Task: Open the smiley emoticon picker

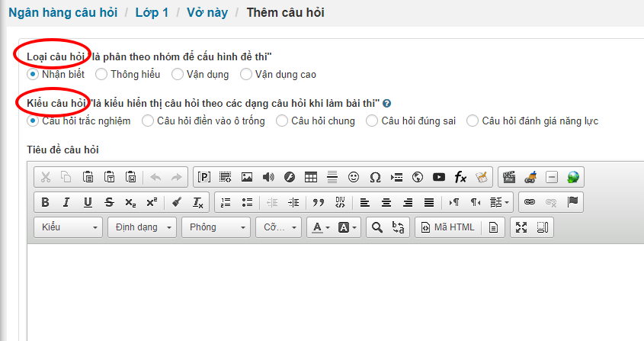Action: [354, 177]
